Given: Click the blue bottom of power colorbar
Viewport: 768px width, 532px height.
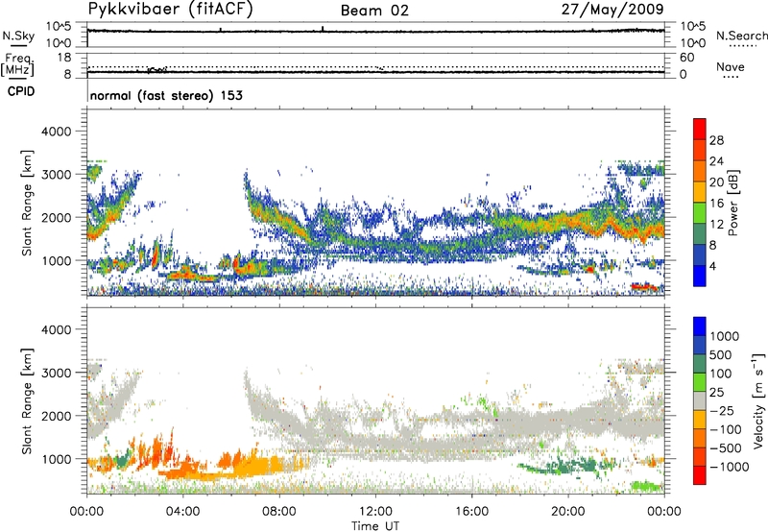Looking at the screenshot, I should tap(700, 276).
